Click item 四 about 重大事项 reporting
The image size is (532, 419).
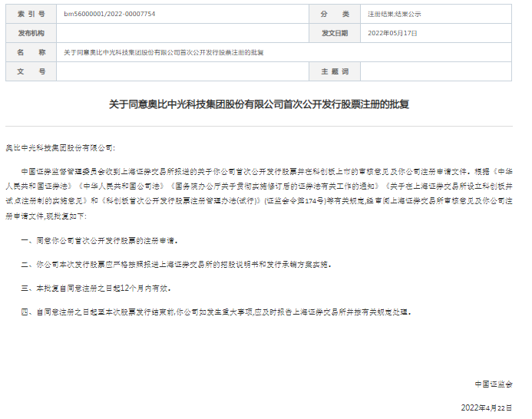[216, 312]
